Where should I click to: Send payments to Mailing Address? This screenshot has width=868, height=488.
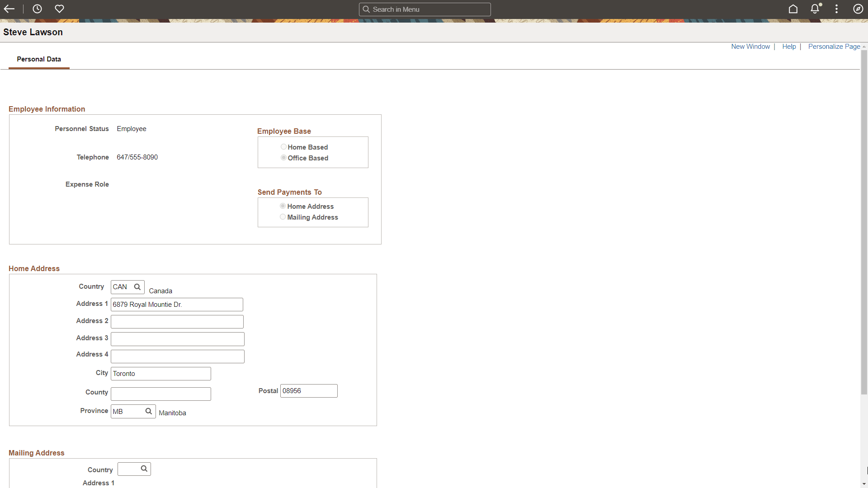[x=283, y=216]
